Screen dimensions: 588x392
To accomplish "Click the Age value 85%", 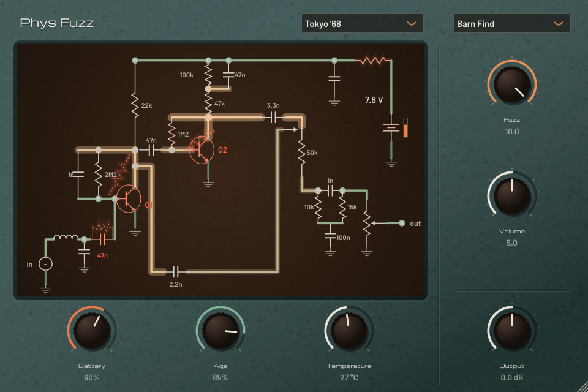I will [221, 377].
